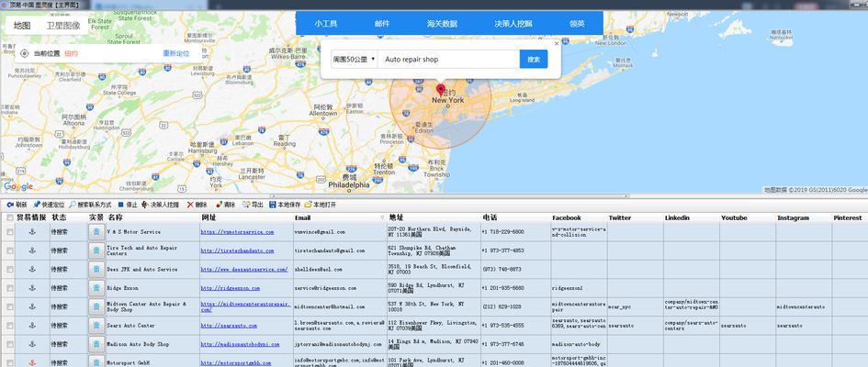This screenshot has height=367, width=868.
Task: Check the box for Dees JFK and Auto Service
Action: 9,270
